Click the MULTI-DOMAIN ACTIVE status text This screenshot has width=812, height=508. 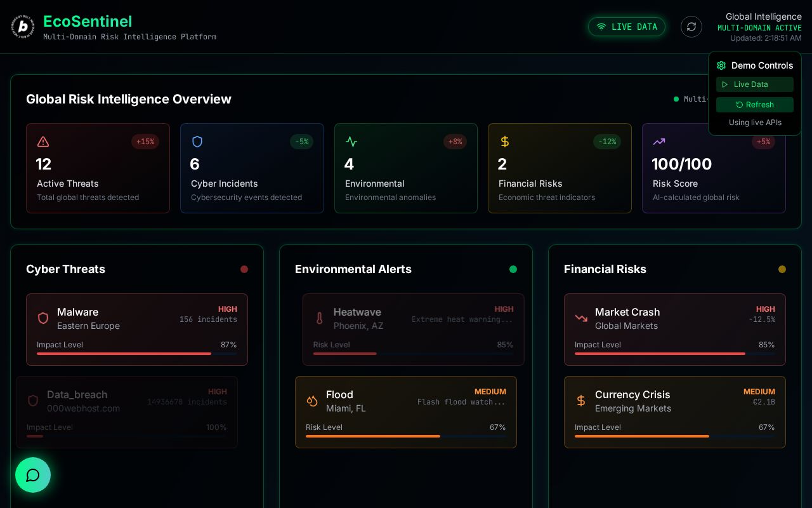click(759, 28)
